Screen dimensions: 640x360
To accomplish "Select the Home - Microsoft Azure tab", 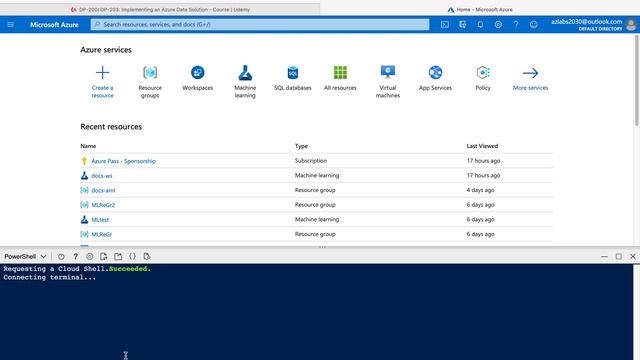I will pyautogui.click(x=480, y=9).
